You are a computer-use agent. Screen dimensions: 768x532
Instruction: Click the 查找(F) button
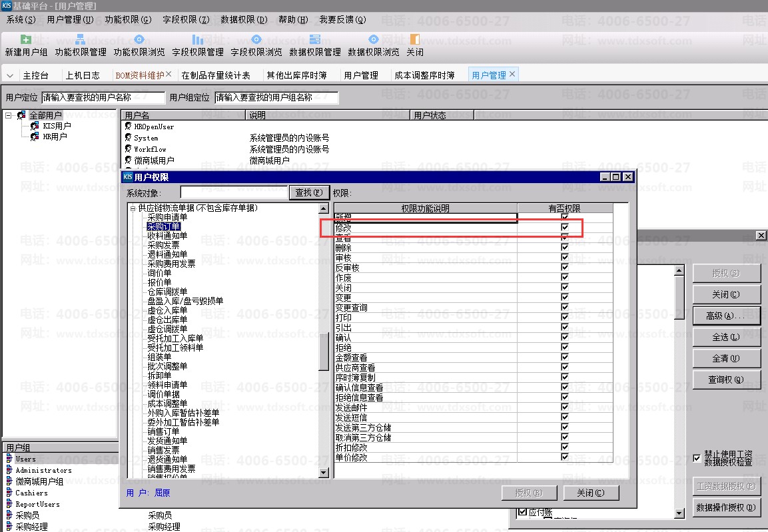coord(309,192)
